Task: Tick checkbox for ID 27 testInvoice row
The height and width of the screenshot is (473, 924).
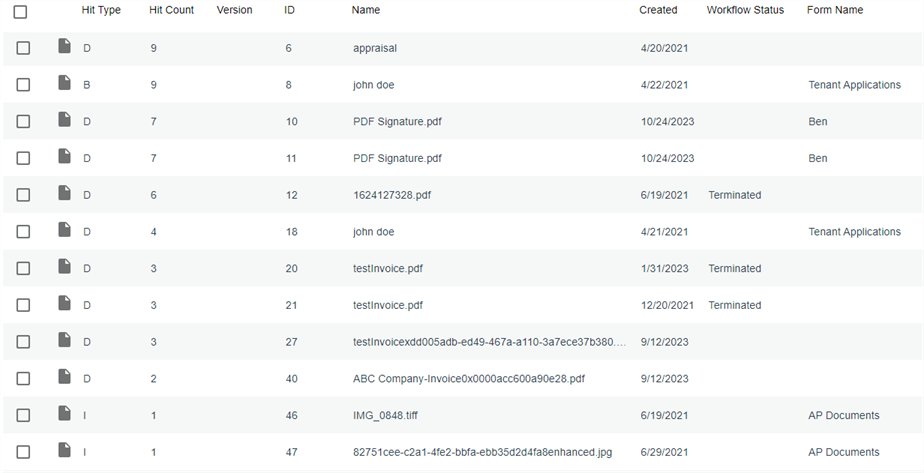Action: click(23, 342)
